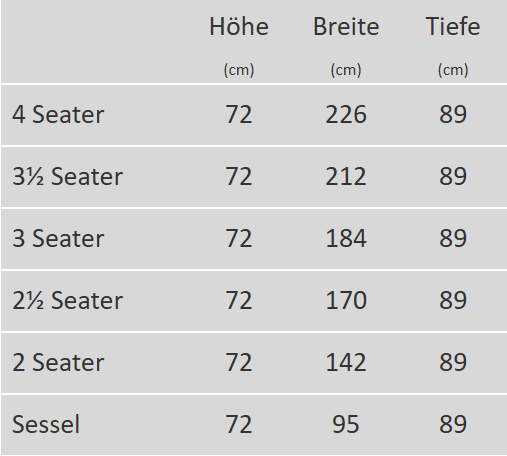
Task: Select the 4 Seater row label
Action: (x=58, y=114)
